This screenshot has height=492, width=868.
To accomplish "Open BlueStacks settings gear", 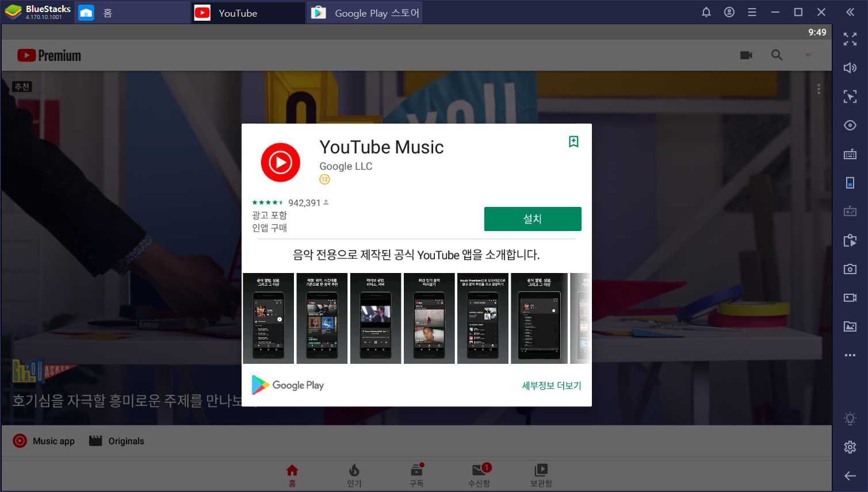I will tap(850, 447).
